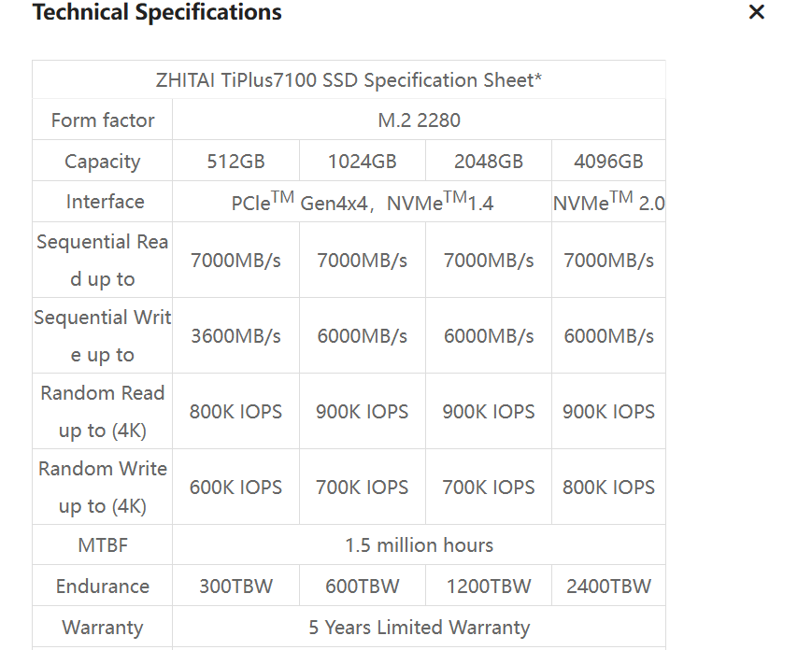Click the NVMe 2.0 interface cell

(608, 202)
